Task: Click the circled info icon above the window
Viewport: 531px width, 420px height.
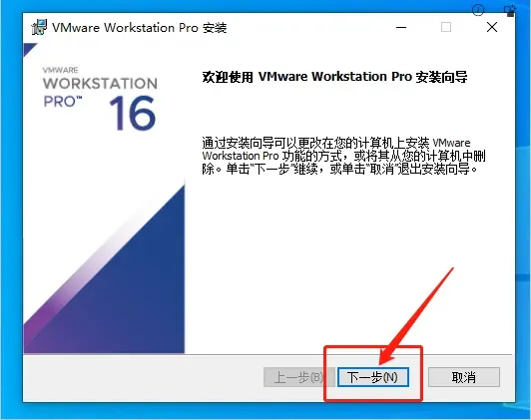Action: tap(478, 10)
